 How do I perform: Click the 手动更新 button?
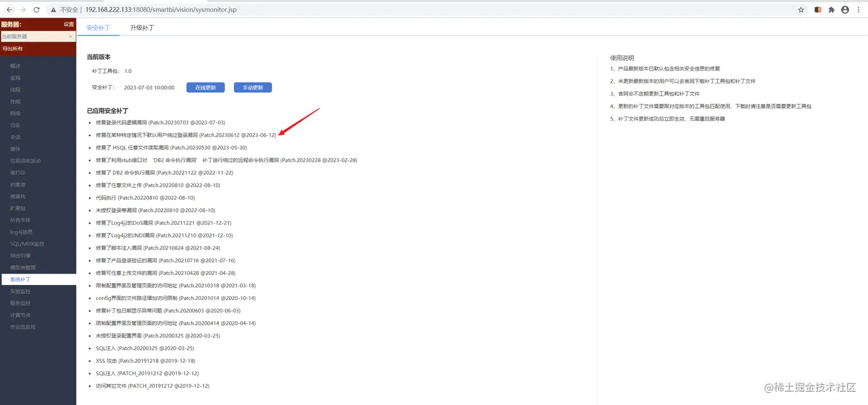253,88
